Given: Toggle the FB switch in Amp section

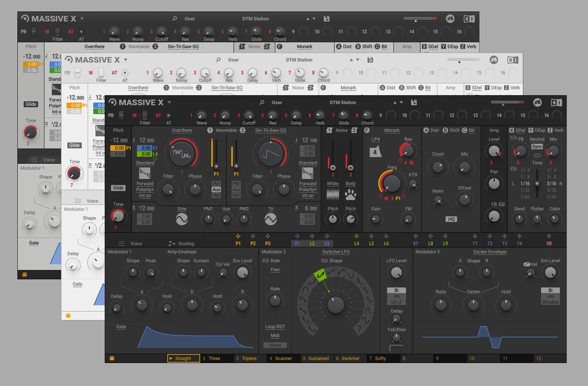Looking at the screenshot, I should [502, 204].
